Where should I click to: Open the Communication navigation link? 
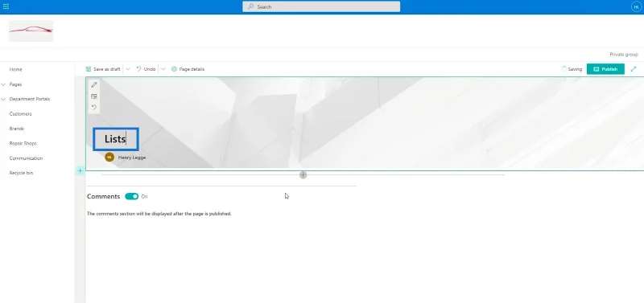26,158
